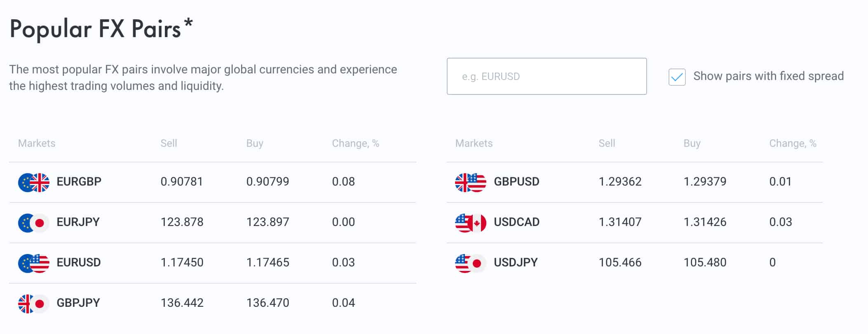Click EURJPY sell price 123.878
868x334 pixels.
point(182,222)
